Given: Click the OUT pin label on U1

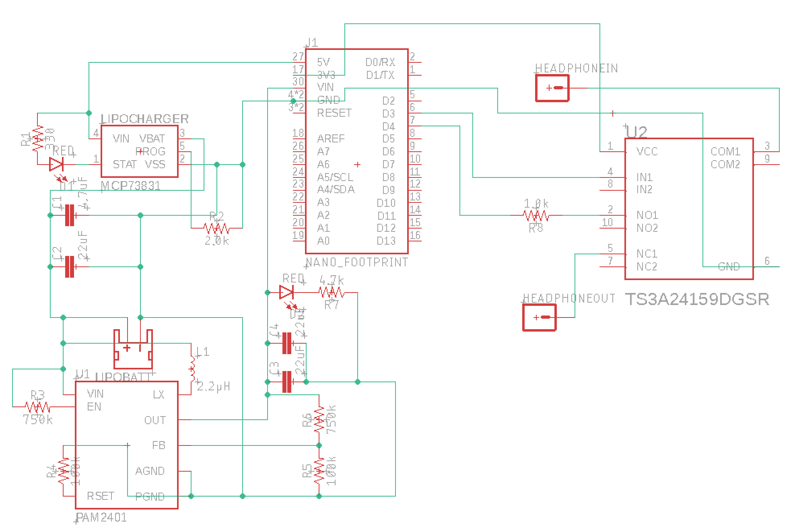Looking at the screenshot, I should [155, 420].
